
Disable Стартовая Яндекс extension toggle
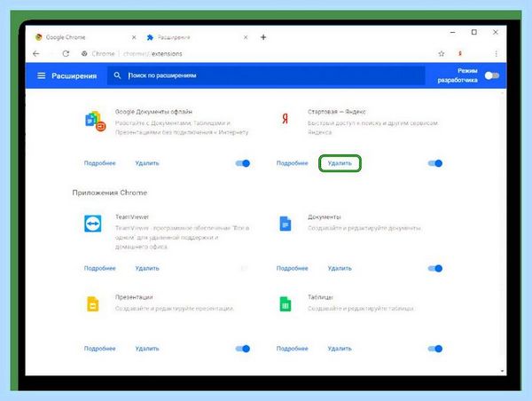coord(435,163)
